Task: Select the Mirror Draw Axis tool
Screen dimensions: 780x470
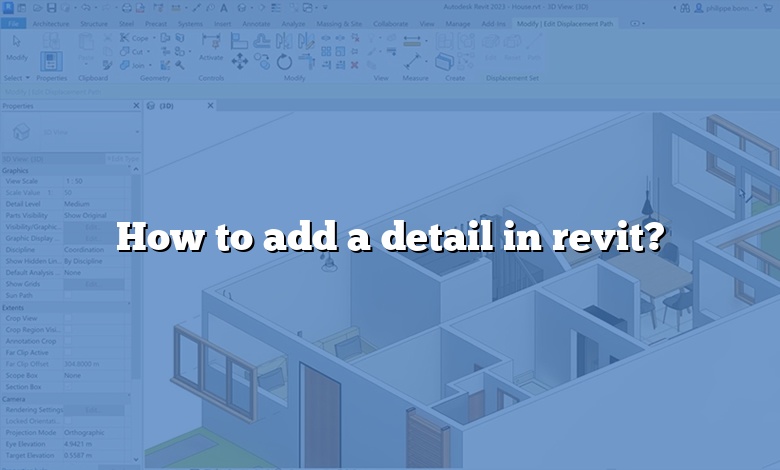Action: [x=306, y=41]
